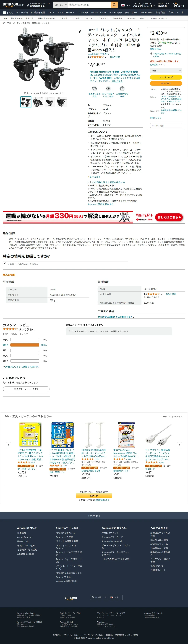
Task: Click the 星5つ rating bar
Action: [25, 340]
